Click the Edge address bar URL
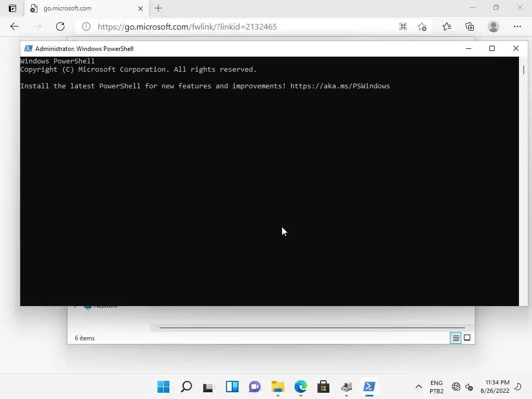Image resolution: width=532 pixels, height=399 pixels. pyautogui.click(x=187, y=27)
